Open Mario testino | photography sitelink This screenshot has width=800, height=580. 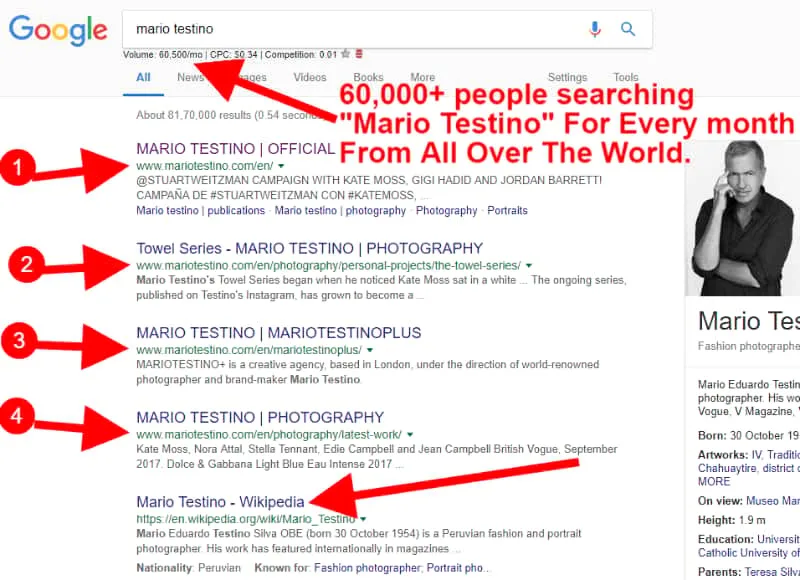coord(340,211)
